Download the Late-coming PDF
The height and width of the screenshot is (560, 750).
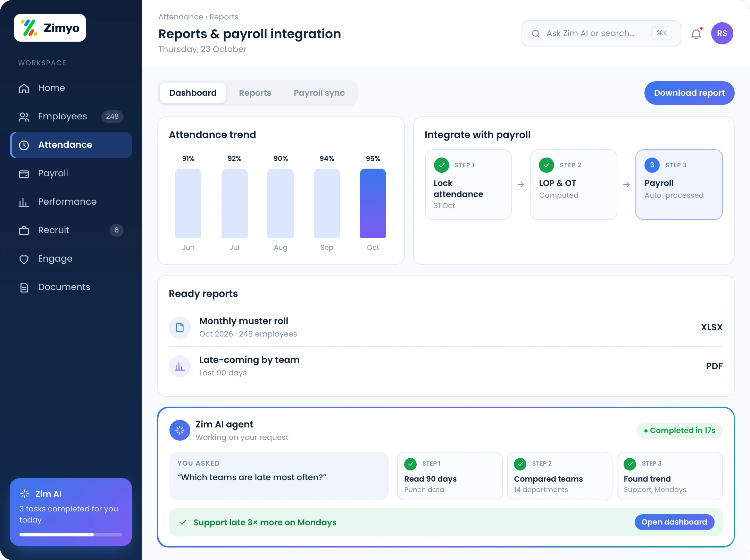click(714, 366)
